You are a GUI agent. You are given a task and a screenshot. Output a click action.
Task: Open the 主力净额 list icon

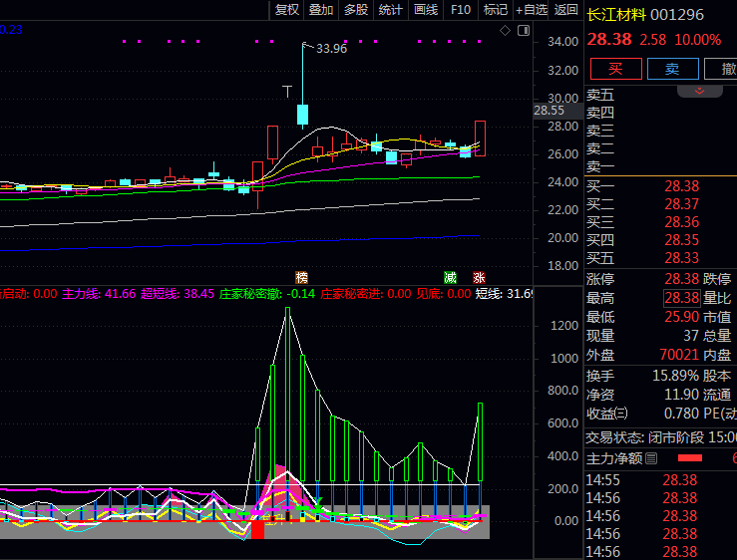coord(651,458)
